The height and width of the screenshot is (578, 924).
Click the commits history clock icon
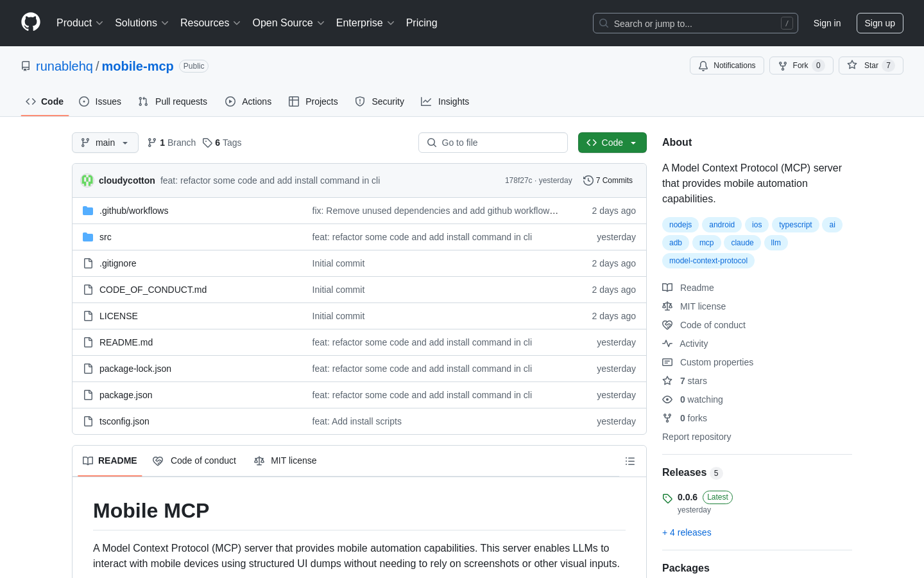tap(588, 180)
